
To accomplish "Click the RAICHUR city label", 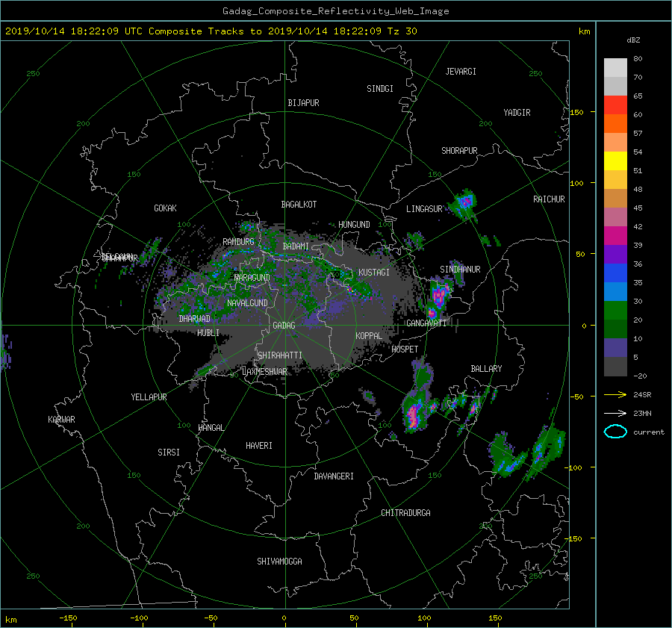I will 549,199.
